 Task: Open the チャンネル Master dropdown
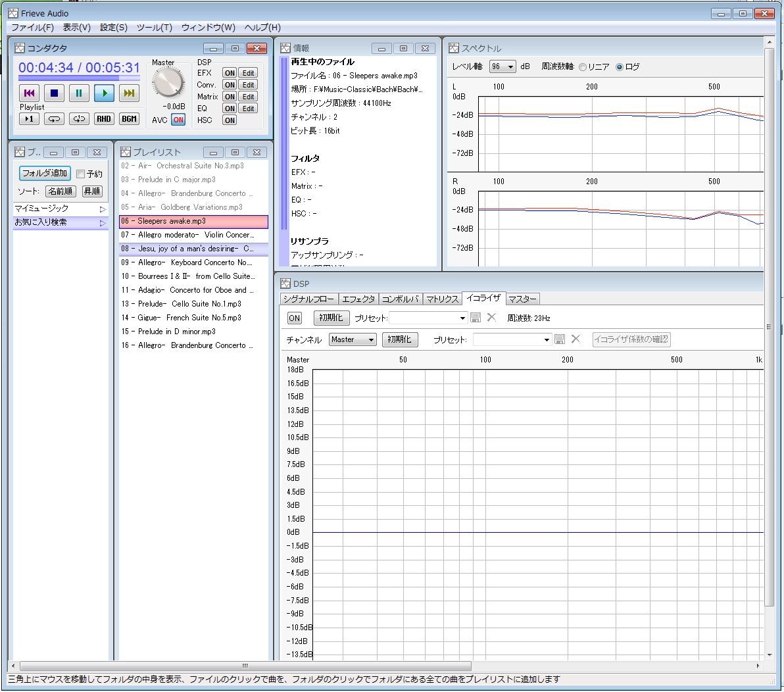tap(353, 339)
